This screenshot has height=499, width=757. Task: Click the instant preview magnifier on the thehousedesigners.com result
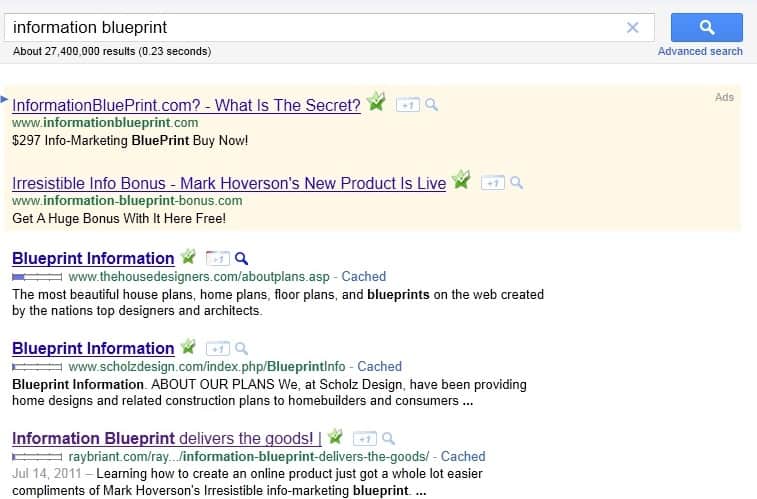pyautogui.click(x=241, y=259)
